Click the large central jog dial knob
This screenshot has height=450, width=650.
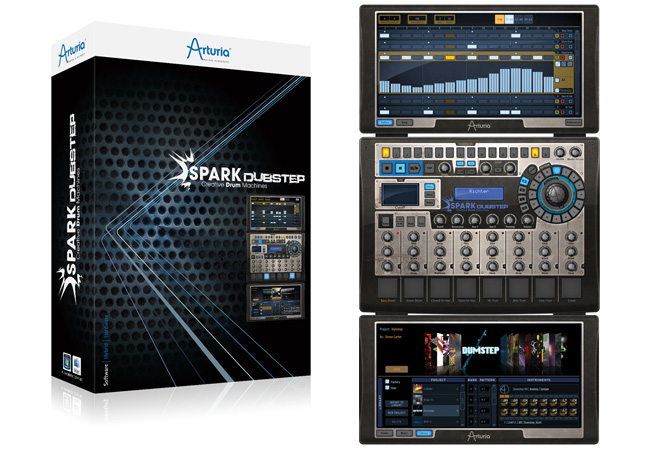coord(557,194)
